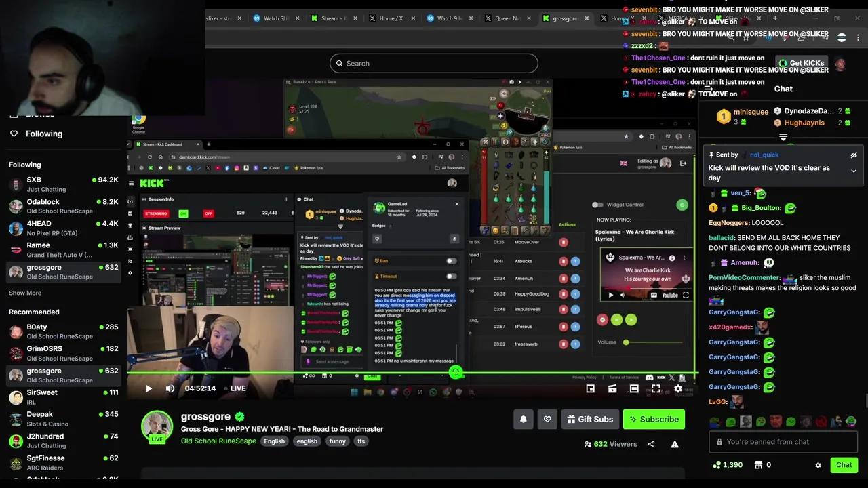Open J2hundred in Recommended list
868x488 pixels.
click(x=64, y=441)
